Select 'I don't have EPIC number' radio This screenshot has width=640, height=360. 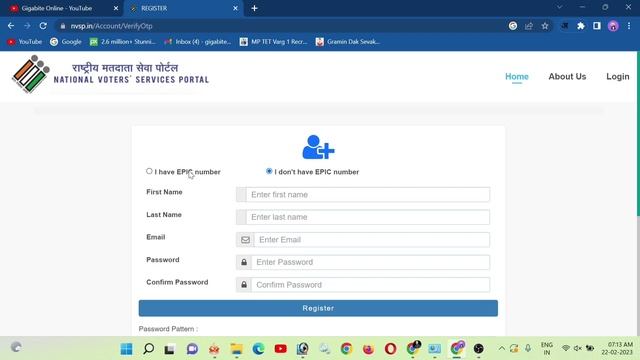click(269, 171)
